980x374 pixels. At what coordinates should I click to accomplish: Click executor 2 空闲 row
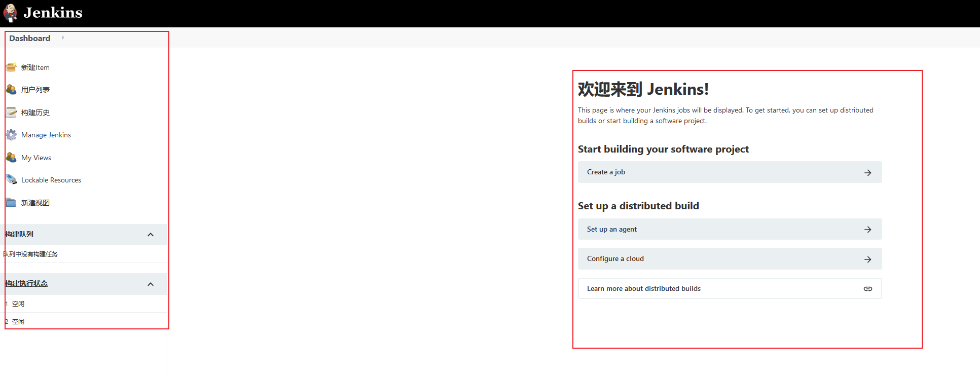[x=84, y=321]
